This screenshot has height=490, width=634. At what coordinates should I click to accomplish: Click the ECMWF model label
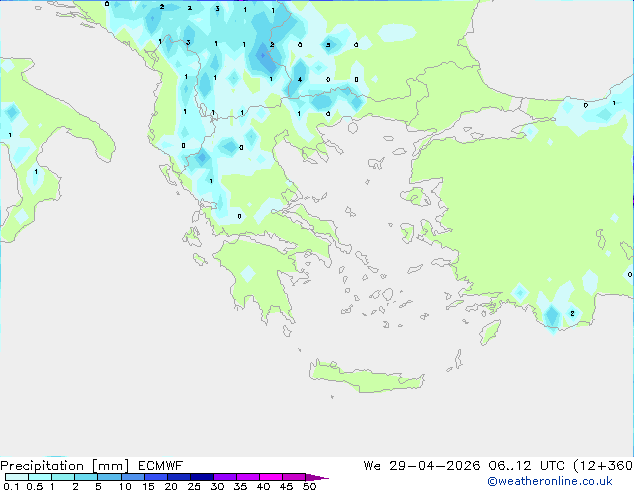[161, 466]
